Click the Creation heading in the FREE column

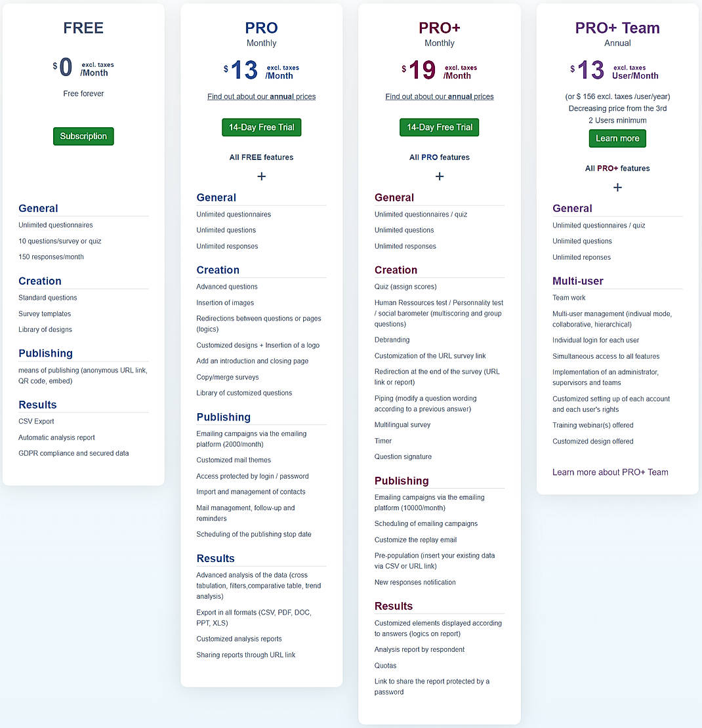pyautogui.click(x=39, y=281)
